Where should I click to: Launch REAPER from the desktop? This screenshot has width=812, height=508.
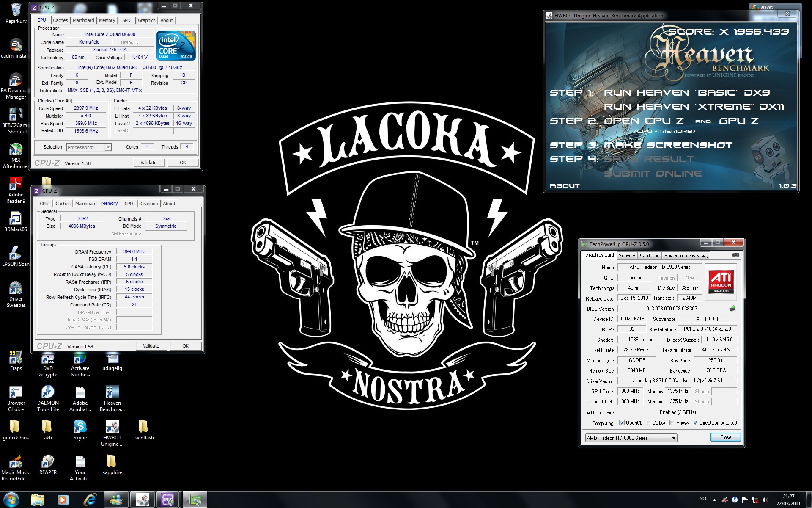(x=48, y=465)
